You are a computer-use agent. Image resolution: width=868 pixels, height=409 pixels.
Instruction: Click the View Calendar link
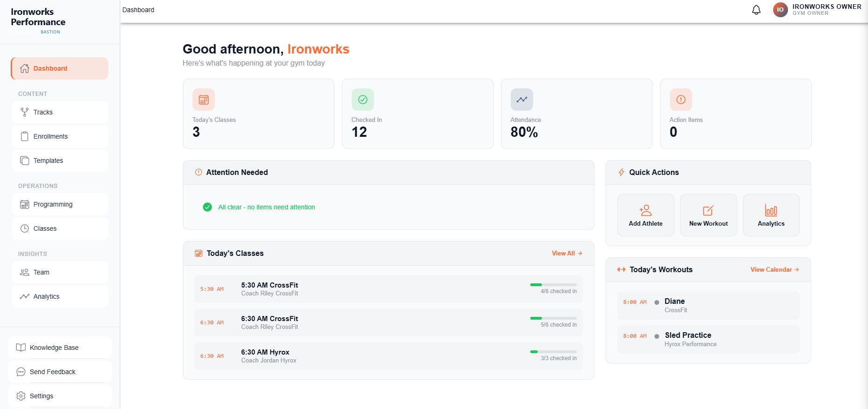775,269
